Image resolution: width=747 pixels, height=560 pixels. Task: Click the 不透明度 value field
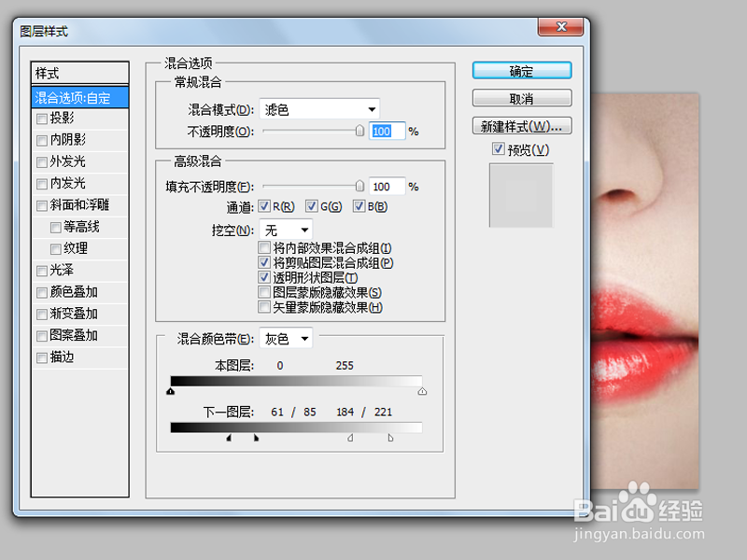387,131
